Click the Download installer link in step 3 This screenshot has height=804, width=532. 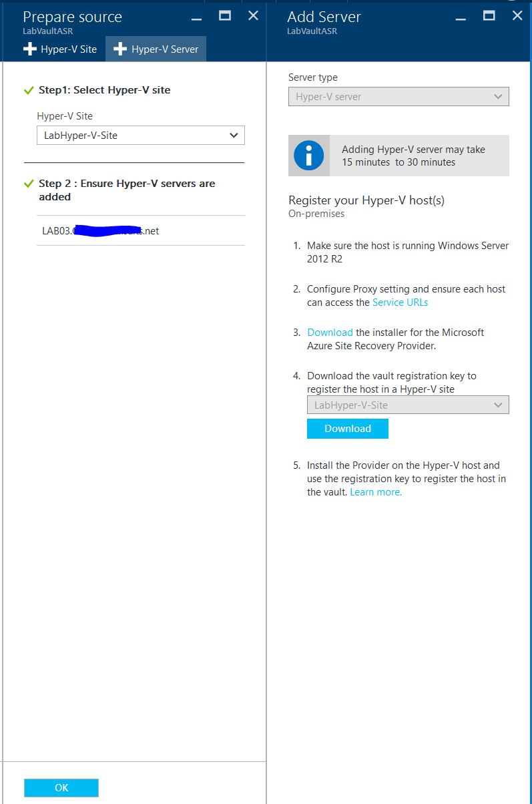click(330, 333)
